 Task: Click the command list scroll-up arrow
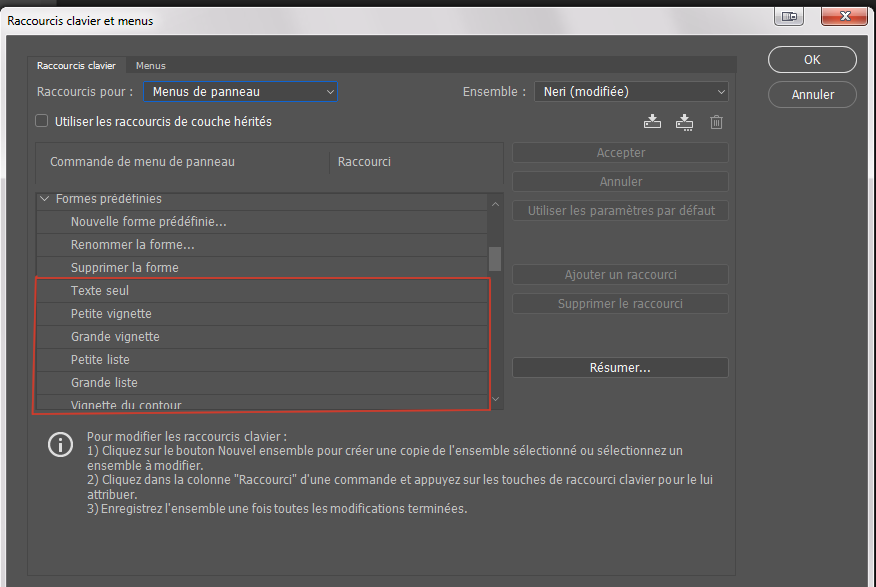495,204
